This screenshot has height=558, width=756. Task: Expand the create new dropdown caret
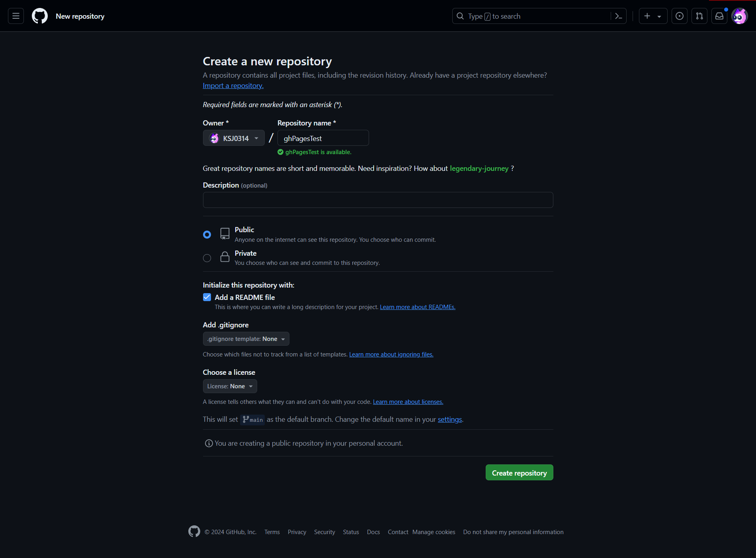tap(659, 16)
